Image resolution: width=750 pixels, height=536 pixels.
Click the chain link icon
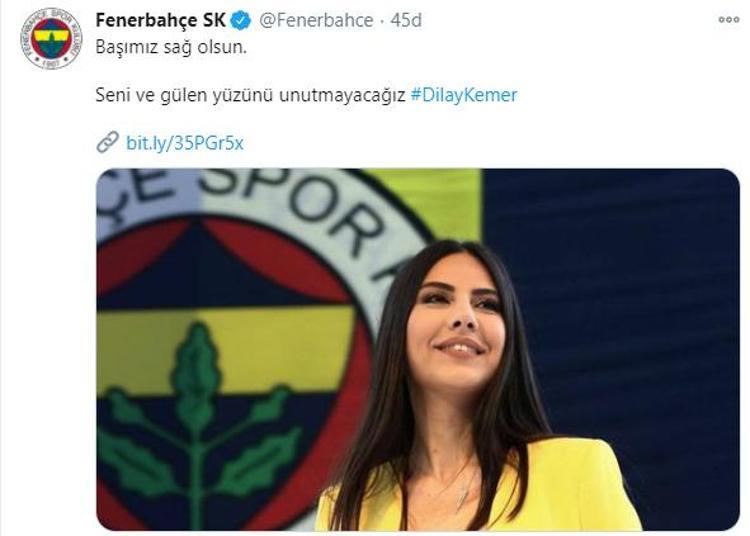tap(107, 142)
